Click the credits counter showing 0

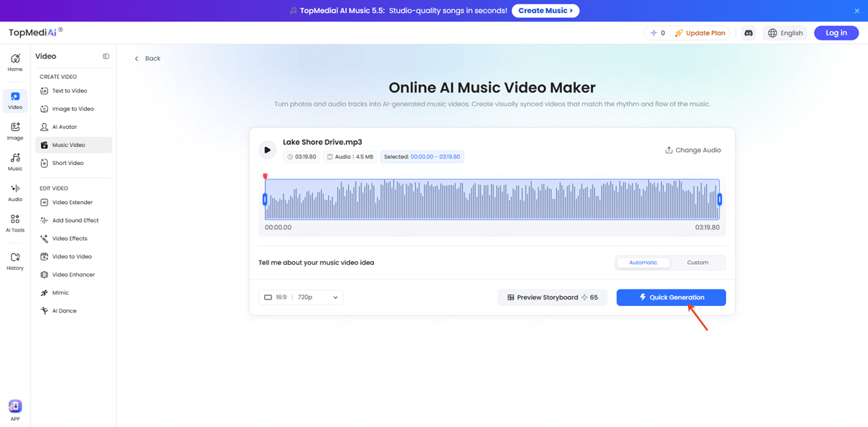pos(658,33)
